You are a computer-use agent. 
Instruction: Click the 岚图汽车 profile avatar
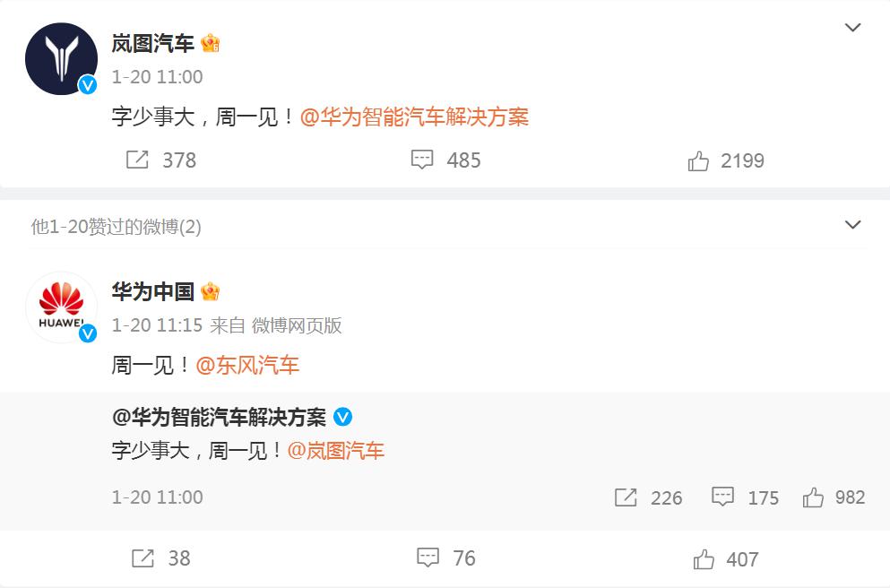[x=61, y=59]
